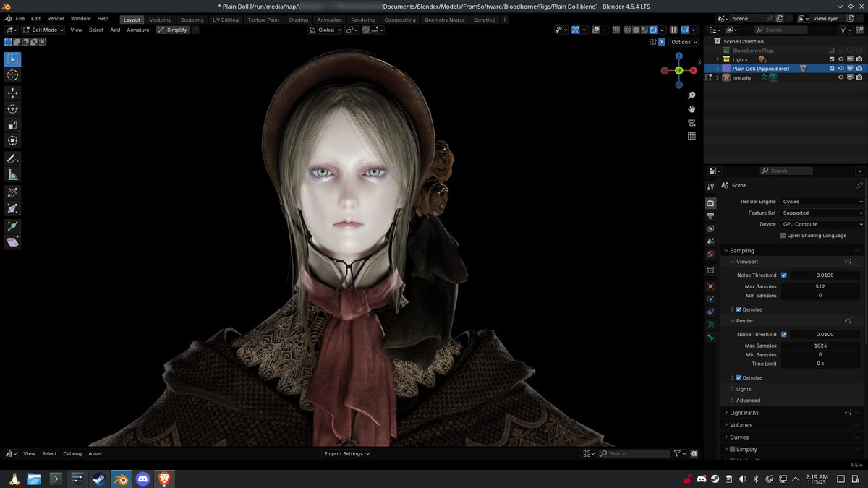Screen dimensions: 868x488
Task: Toggle Open Shading Language checkbox
Action: 783,236
